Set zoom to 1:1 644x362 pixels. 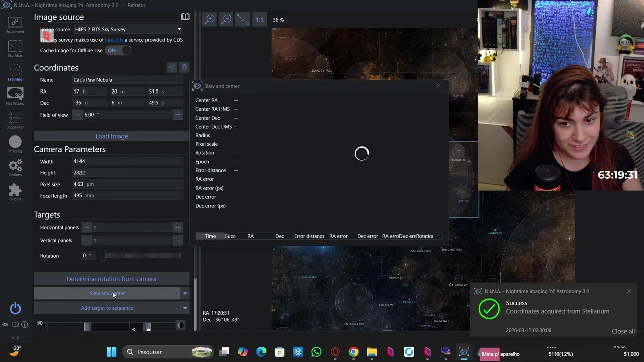pyautogui.click(x=259, y=20)
